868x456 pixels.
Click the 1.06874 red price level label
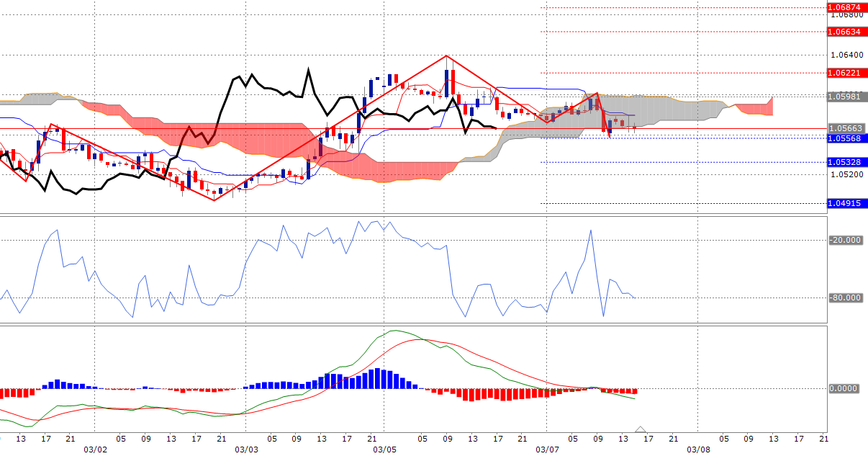pyautogui.click(x=845, y=8)
